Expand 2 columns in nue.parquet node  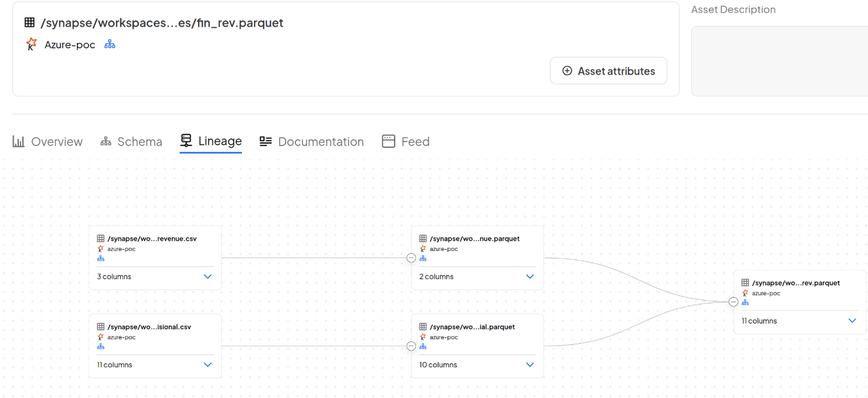[530, 277]
